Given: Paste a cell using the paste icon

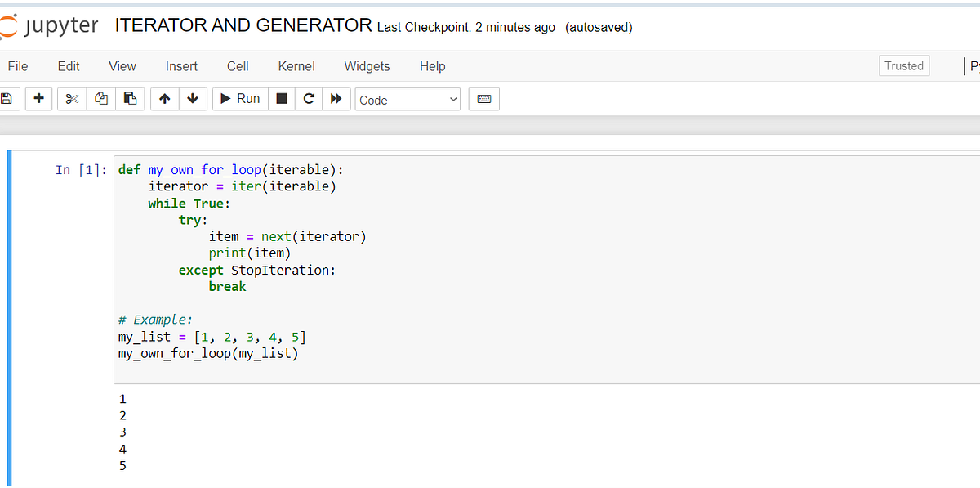Looking at the screenshot, I should click(130, 98).
